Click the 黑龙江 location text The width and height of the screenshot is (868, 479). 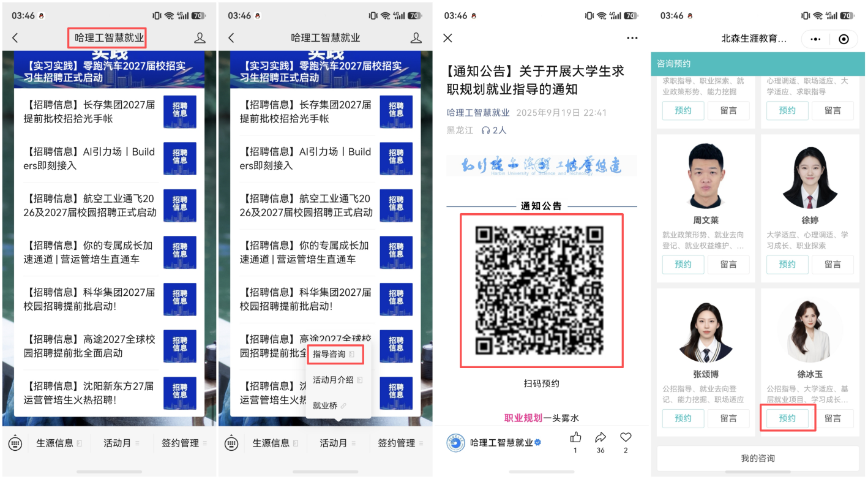[460, 130]
